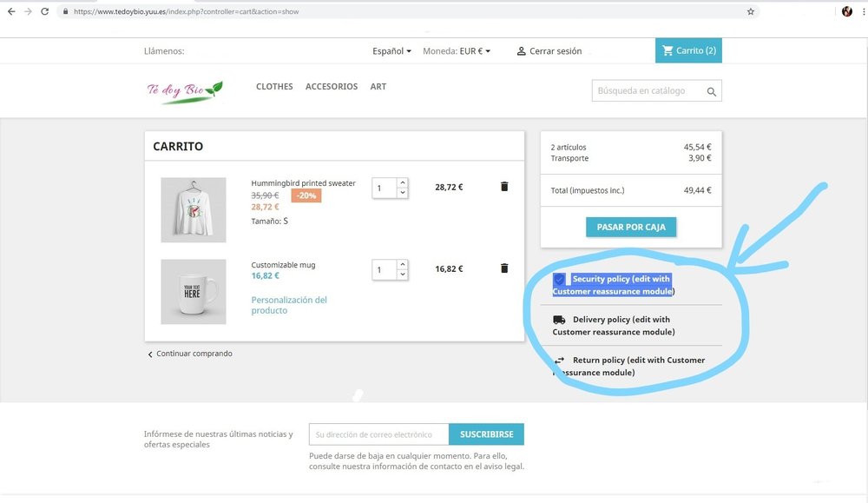Screen dimensions: 868x503
Task: Click the CARRITO heading
Action: point(178,146)
